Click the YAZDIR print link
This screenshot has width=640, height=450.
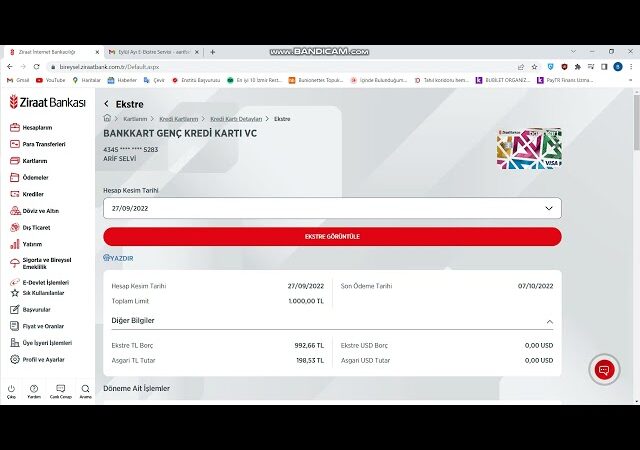119,258
